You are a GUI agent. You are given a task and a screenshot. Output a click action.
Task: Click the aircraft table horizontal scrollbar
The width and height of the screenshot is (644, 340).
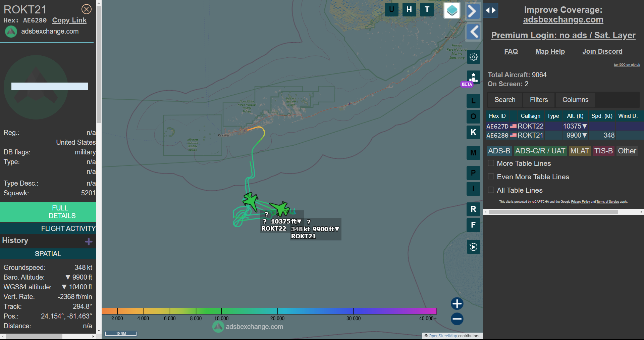553,212
